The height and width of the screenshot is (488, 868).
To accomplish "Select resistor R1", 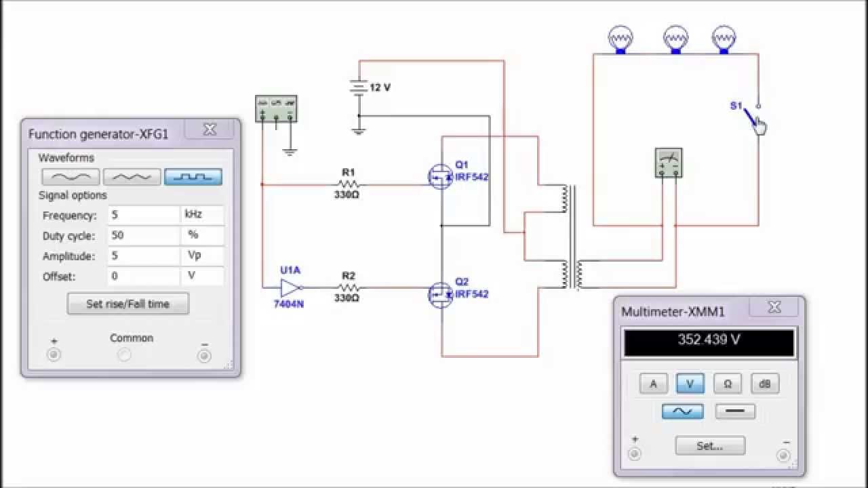I will pyautogui.click(x=347, y=184).
